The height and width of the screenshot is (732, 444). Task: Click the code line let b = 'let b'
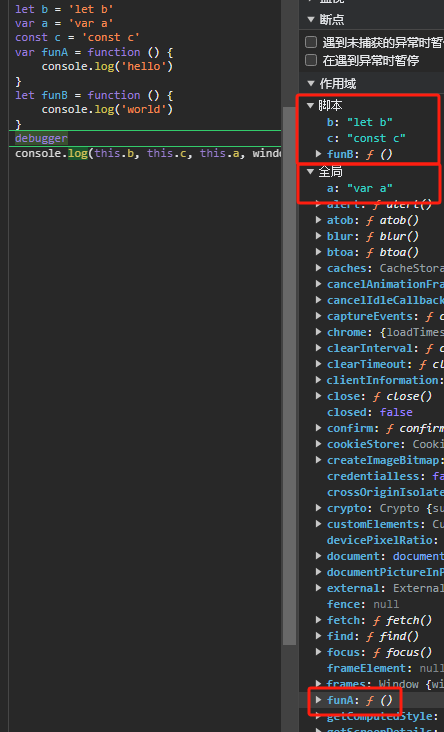click(64, 9)
